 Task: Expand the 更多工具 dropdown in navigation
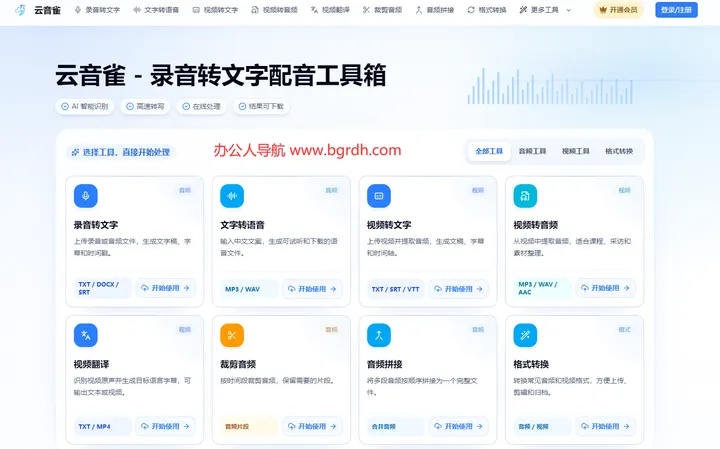click(545, 10)
